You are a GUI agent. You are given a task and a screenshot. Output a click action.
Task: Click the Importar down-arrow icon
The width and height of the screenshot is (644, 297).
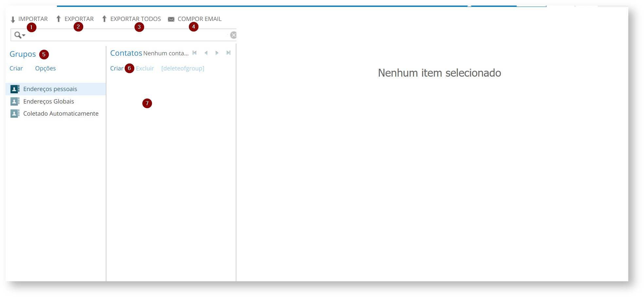click(x=13, y=20)
